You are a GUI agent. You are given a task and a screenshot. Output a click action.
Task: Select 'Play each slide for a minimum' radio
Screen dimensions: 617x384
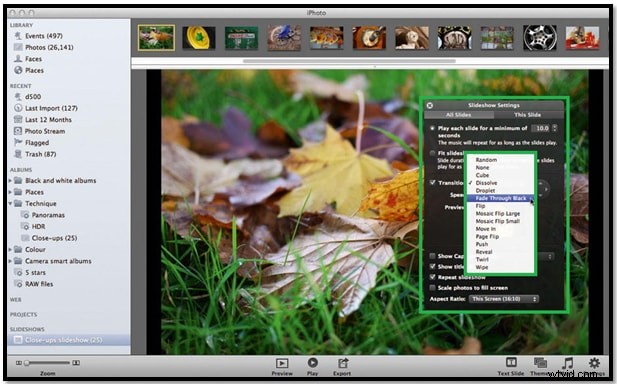pos(432,128)
